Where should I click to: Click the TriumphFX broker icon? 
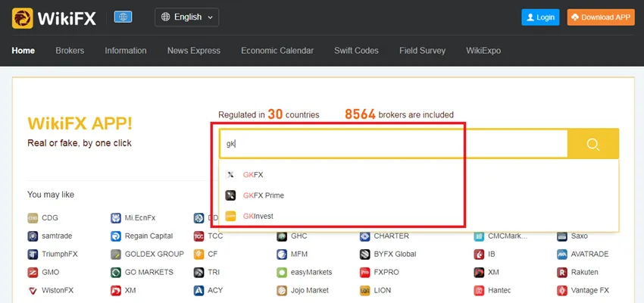[x=33, y=255]
